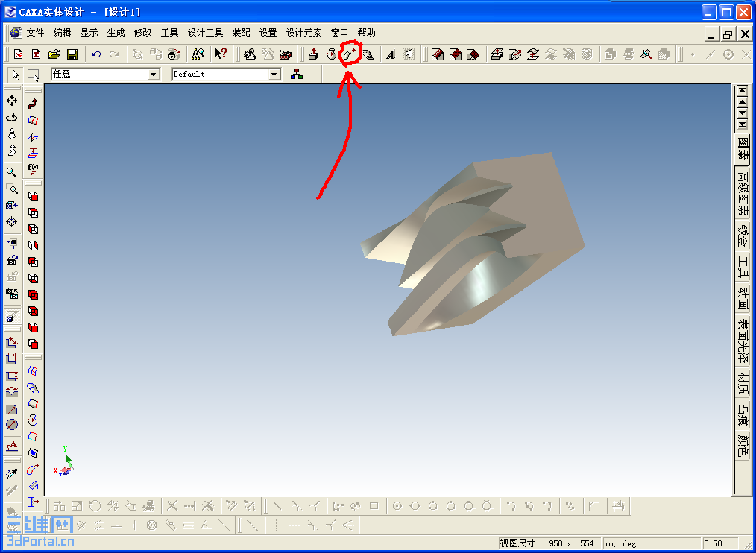Open the 装配 menu
The height and width of the screenshot is (553, 756).
click(x=241, y=33)
